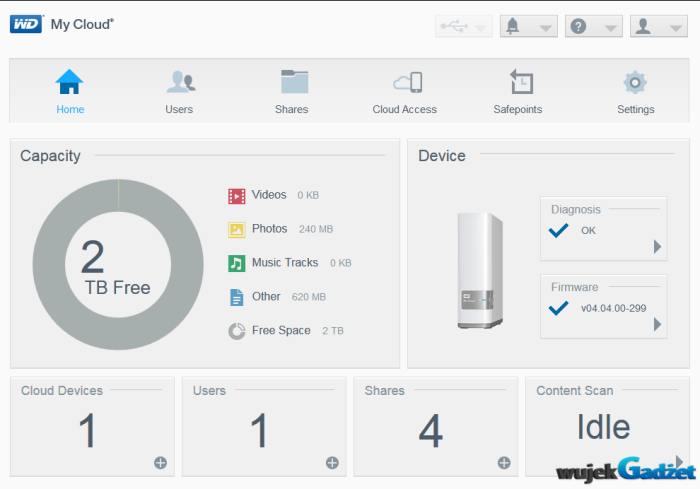This screenshot has width=700, height=489.
Task: Click the My Cloud device image
Action: pos(476,270)
